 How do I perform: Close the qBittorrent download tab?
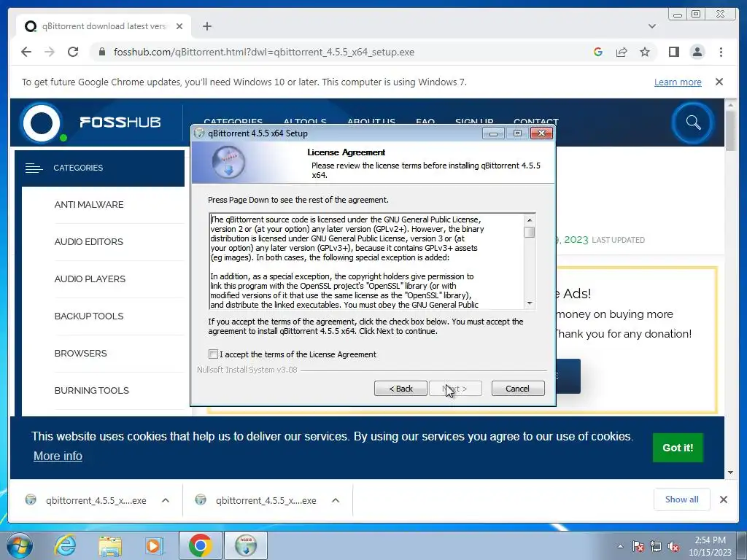[179, 26]
